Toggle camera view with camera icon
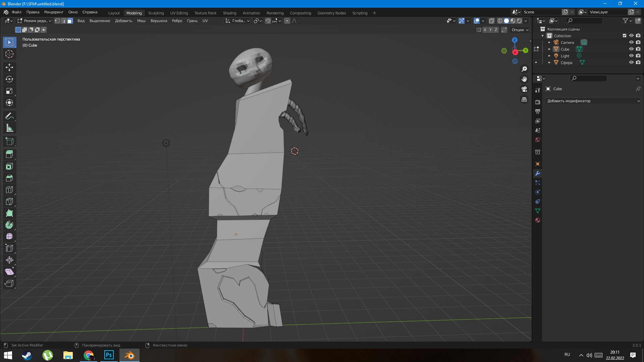The width and height of the screenshot is (644, 362). click(x=524, y=89)
